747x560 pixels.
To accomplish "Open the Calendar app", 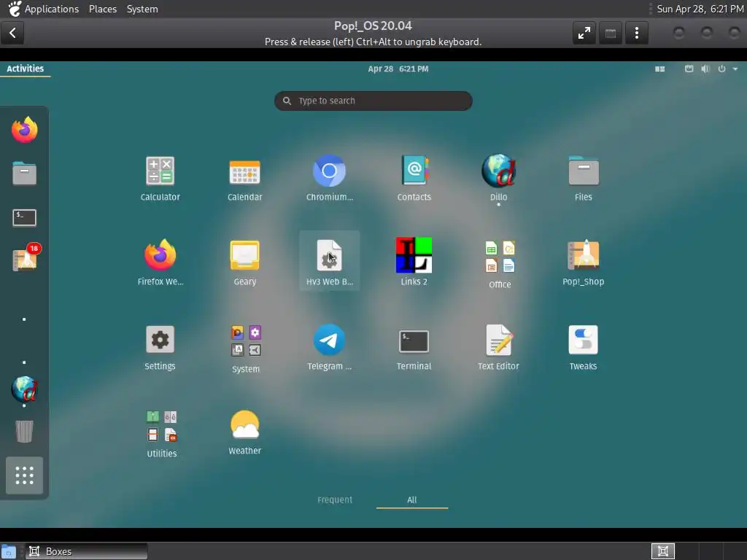I will [x=245, y=179].
